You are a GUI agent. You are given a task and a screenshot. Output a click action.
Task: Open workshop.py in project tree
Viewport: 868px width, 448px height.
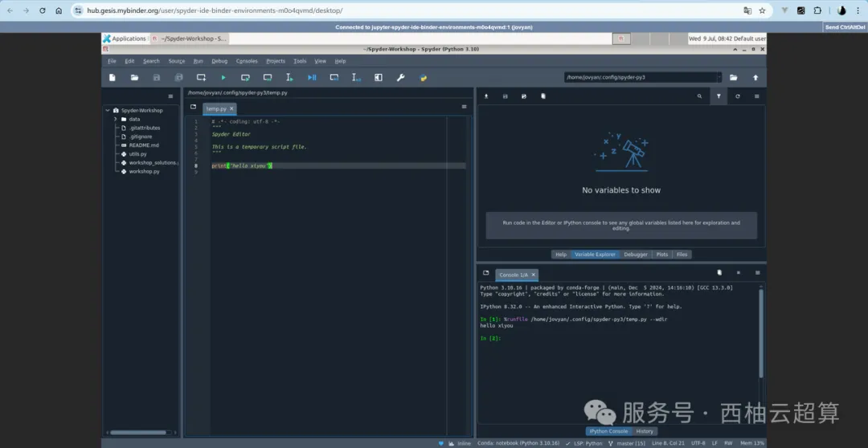tap(144, 172)
